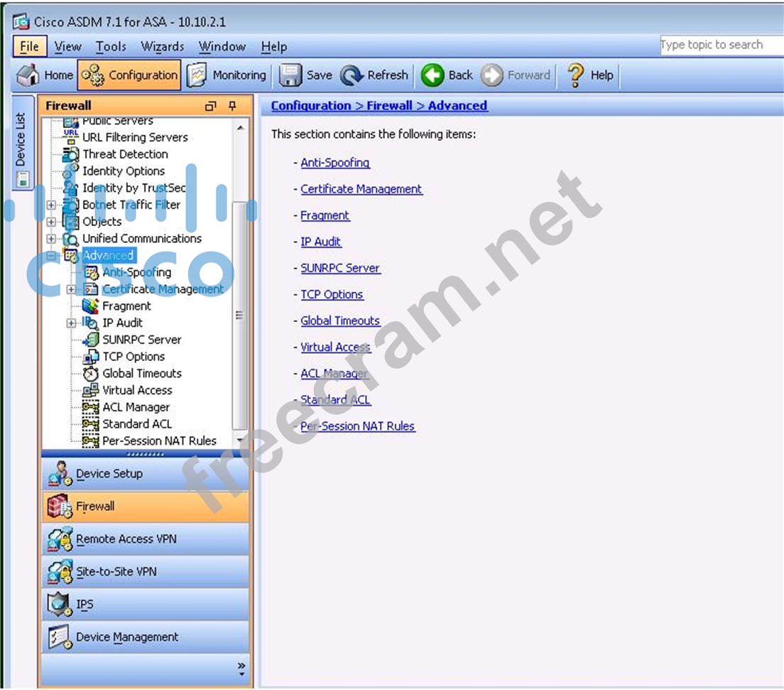Select the Threat Detection tree icon
The height and width of the screenshot is (690, 784).
coord(71,154)
